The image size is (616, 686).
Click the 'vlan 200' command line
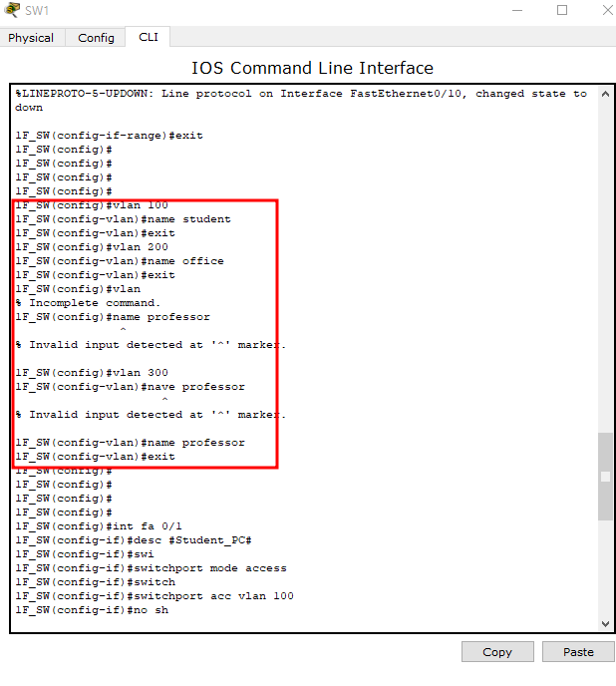[x=92, y=247]
